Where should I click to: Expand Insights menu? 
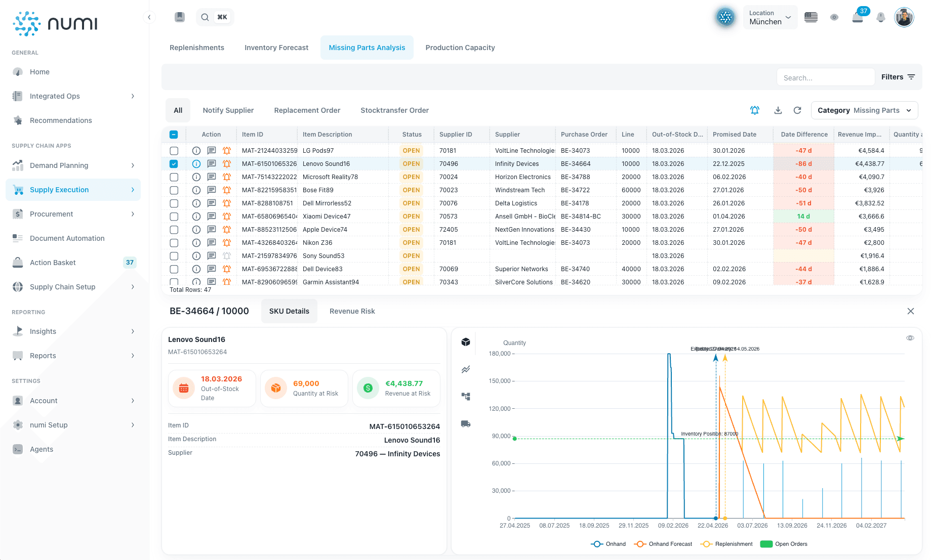point(74,331)
